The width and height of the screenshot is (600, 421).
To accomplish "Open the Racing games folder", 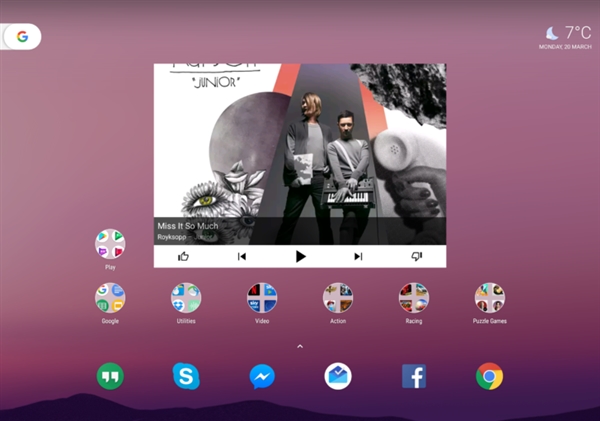I will point(414,297).
